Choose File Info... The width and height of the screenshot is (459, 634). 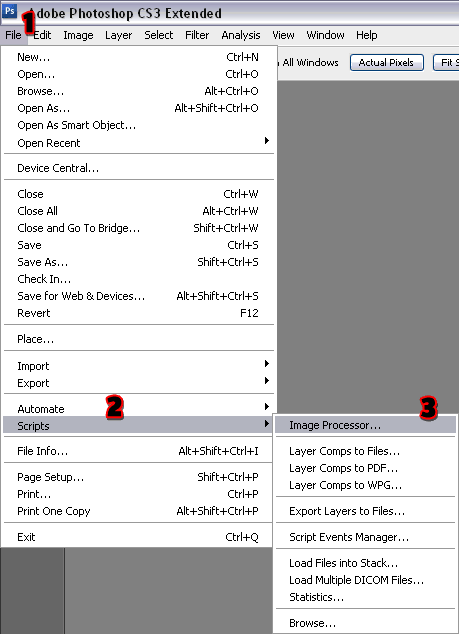pyautogui.click(x=138, y=451)
